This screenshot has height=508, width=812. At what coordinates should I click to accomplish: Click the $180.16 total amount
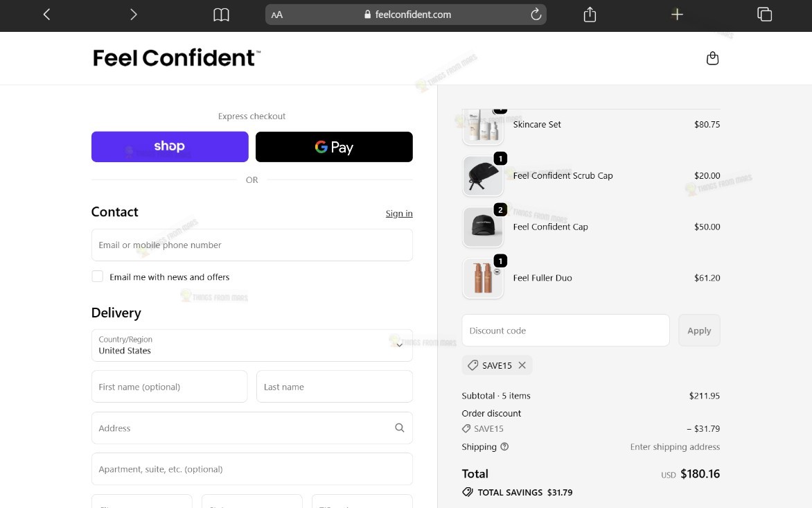pos(700,474)
